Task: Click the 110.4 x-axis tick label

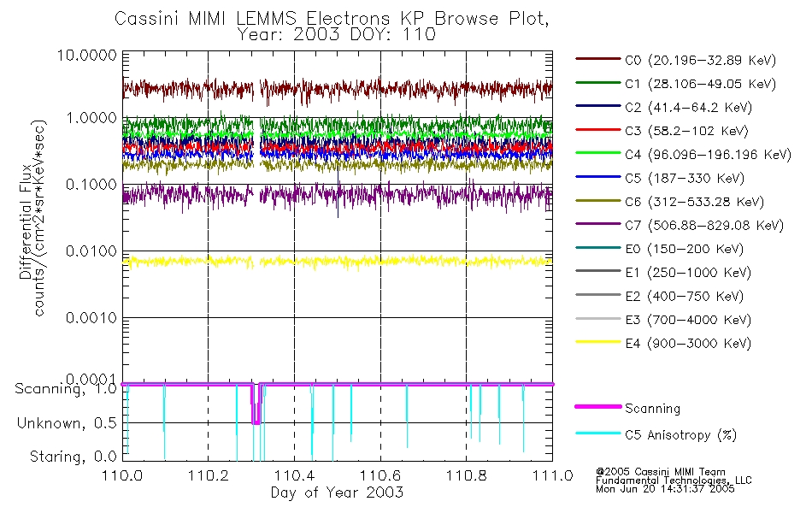Action: tap(294, 475)
